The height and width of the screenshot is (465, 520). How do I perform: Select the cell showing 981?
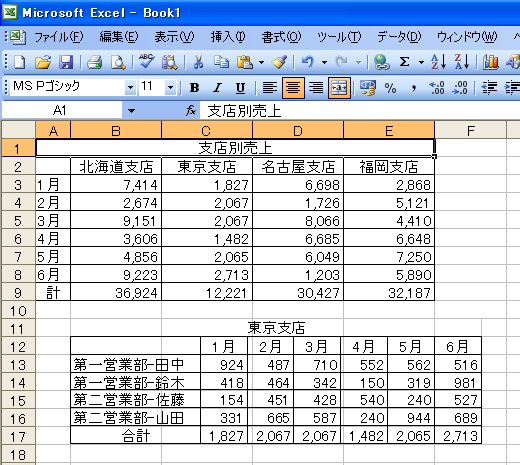pos(458,382)
